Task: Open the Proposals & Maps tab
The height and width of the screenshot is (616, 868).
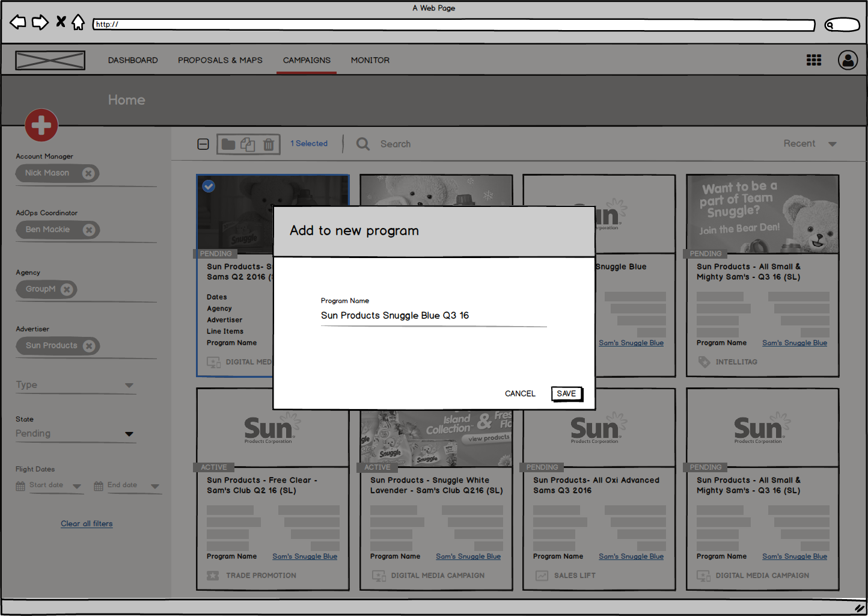Action: point(220,60)
